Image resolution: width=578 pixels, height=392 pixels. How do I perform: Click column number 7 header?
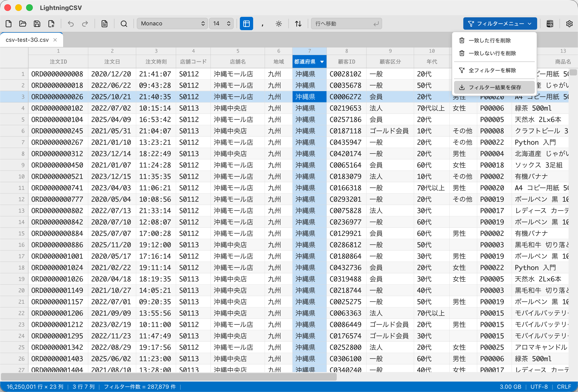[x=309, y=51]
